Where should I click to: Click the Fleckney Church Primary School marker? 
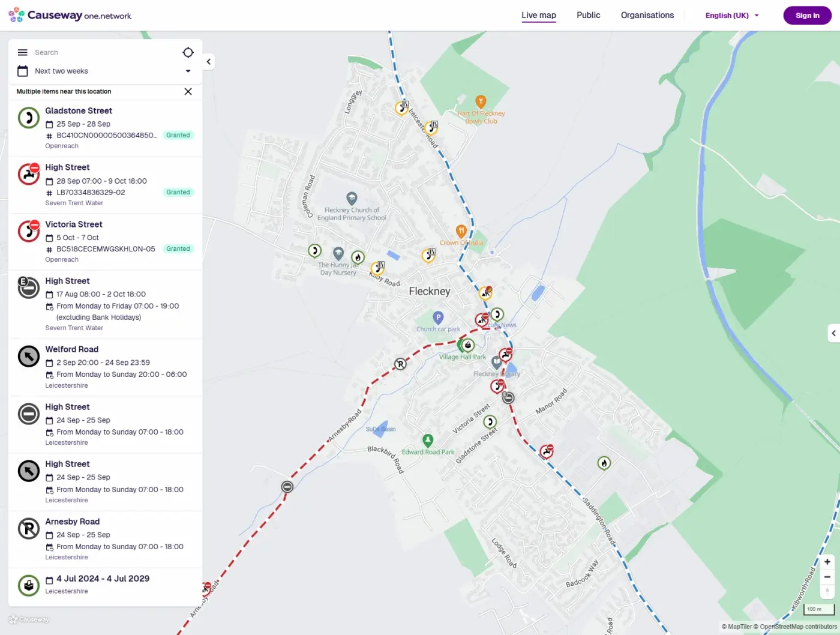[x=352, y=198]
